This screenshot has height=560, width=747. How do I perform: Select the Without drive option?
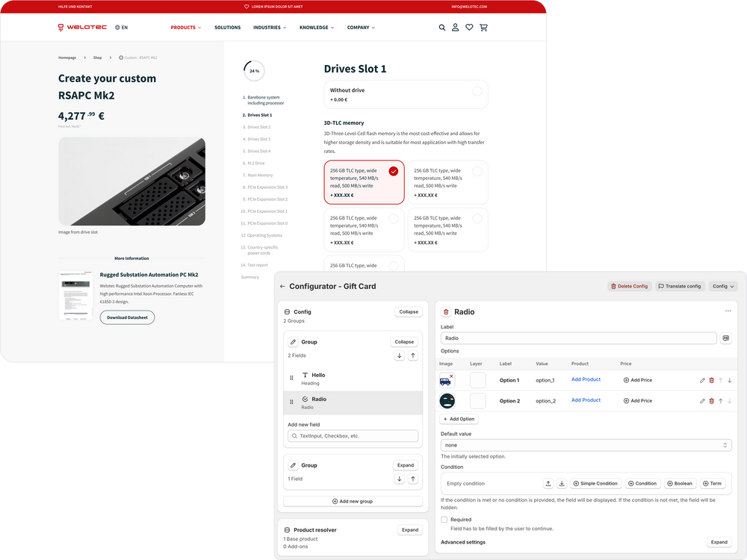(406, 94)
